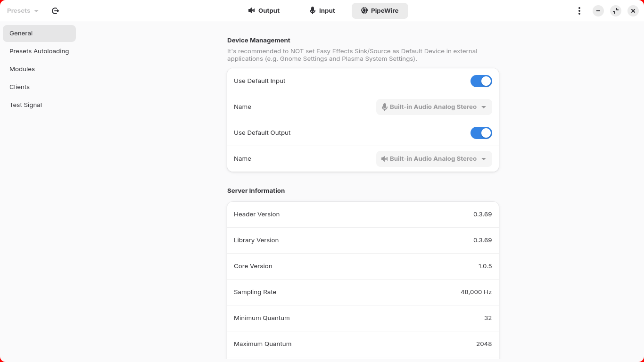Click the speaker icon on Output tab
Image resolution: width=644 pixels, height=362 pixels.
(252, 10)
